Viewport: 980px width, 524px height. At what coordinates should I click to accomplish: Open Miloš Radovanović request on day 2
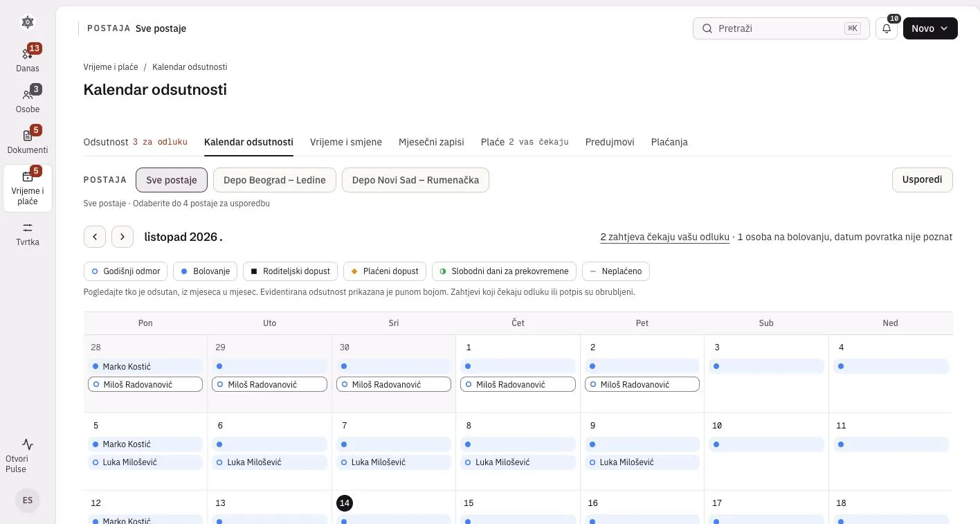coord(642,384)
